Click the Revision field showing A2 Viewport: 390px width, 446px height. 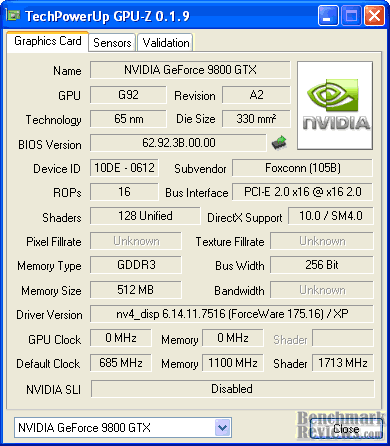click(256, 95)
